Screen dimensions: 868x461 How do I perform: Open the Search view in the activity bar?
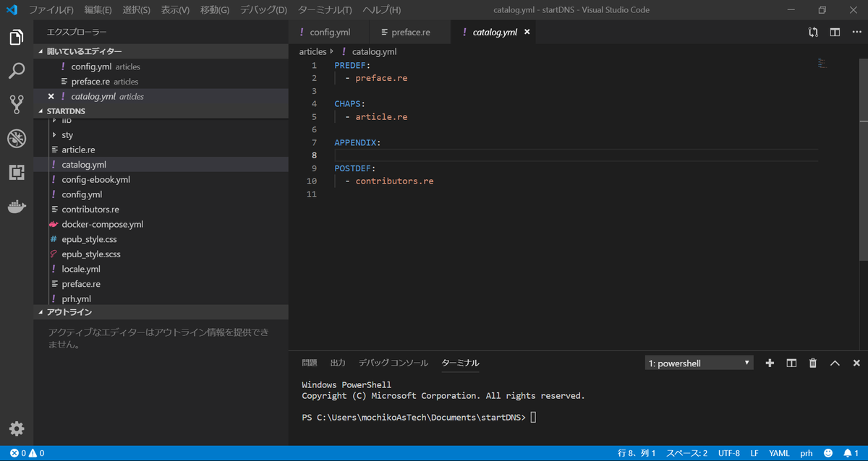point(17,71)
